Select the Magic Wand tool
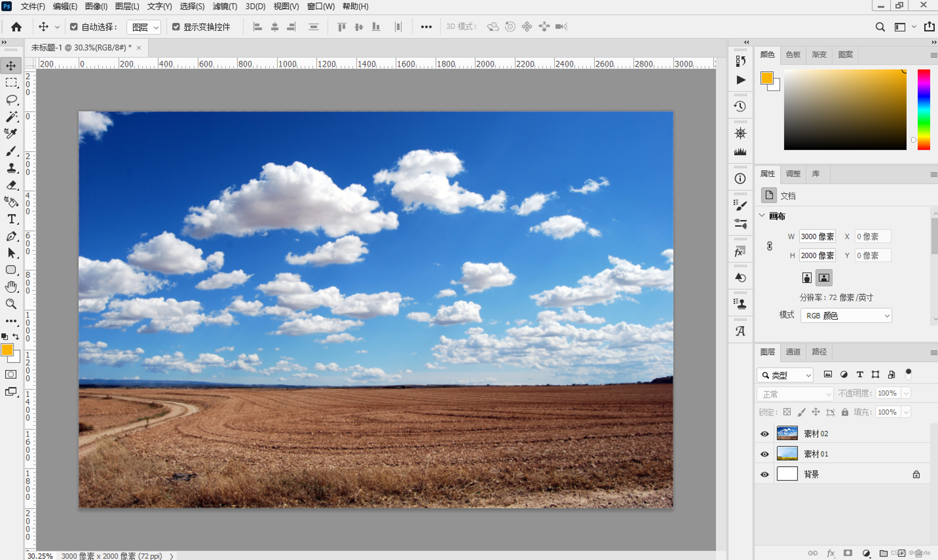938x560 pixels. 11,116
